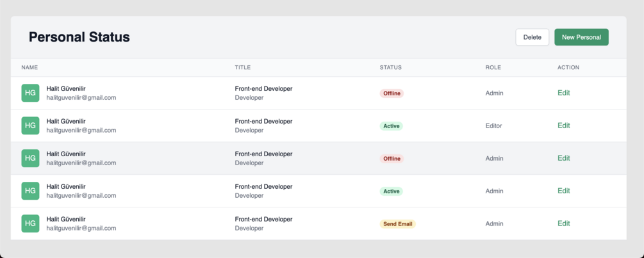Screen dimensions: 644x258
Task: Click the NAME column header
Action: (x=29, y=67)
